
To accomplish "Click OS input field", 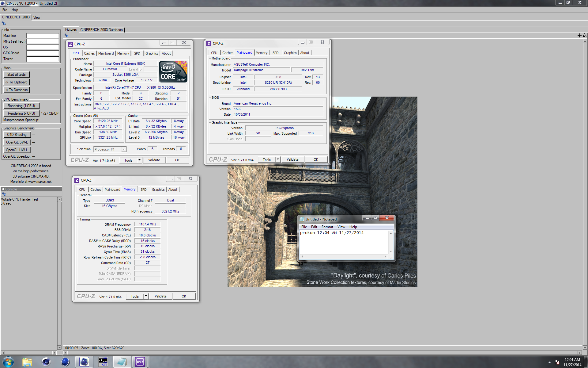I will [x=43, y=47].
